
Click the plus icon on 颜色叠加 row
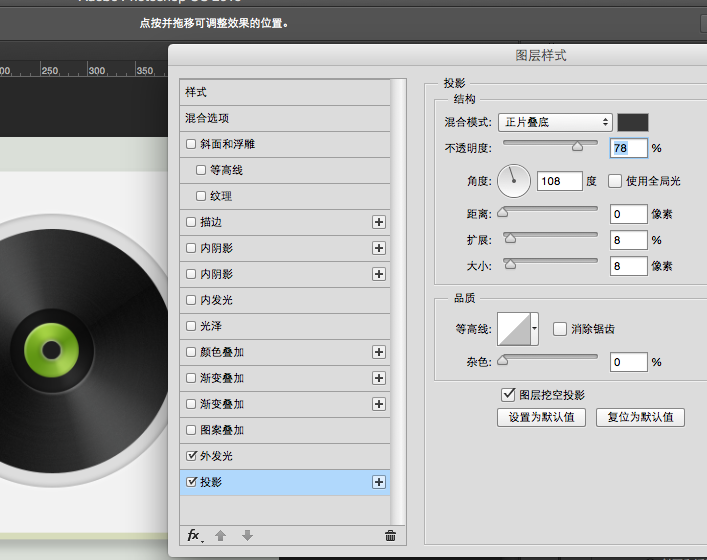coord(379,352)
